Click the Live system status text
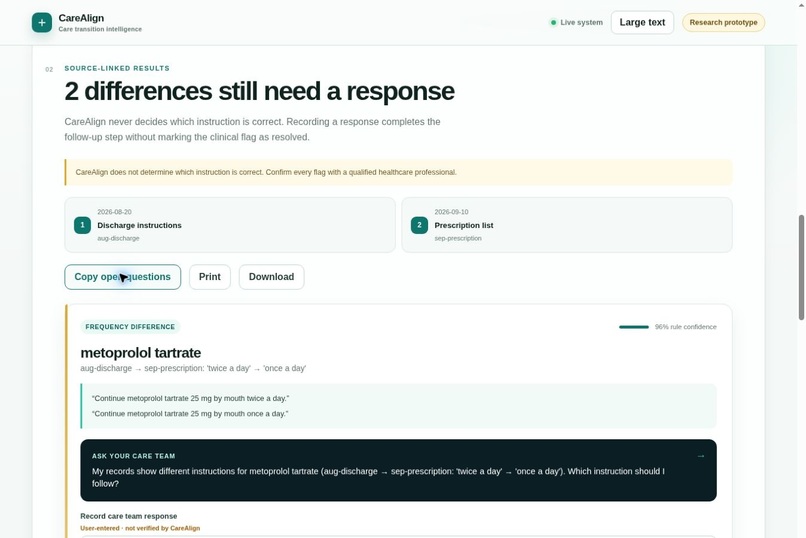 coord(581,23)
